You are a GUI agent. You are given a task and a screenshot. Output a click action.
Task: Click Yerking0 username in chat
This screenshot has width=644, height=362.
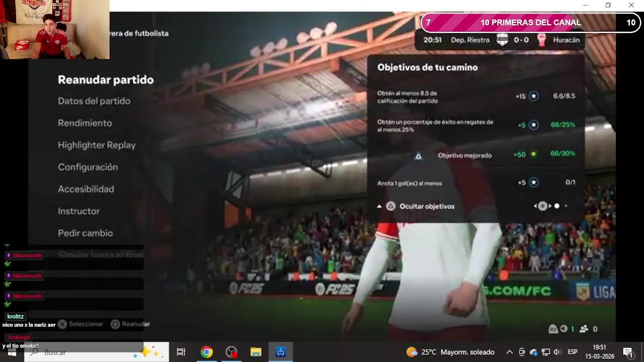coord(19,337)
